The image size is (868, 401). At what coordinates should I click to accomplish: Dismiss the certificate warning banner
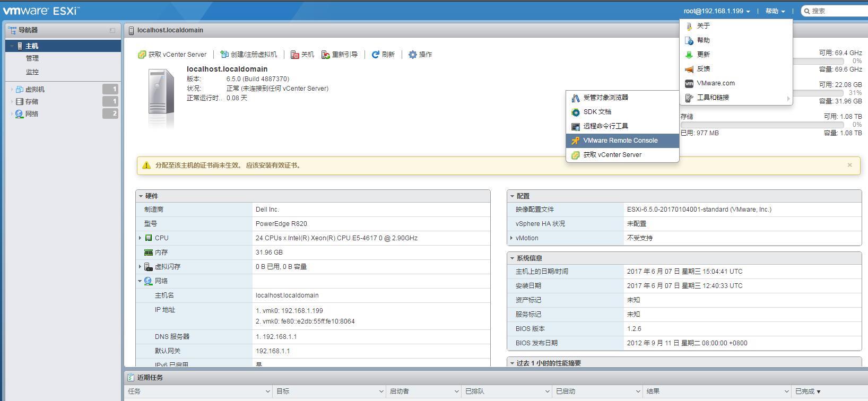[x=849, y=165]
